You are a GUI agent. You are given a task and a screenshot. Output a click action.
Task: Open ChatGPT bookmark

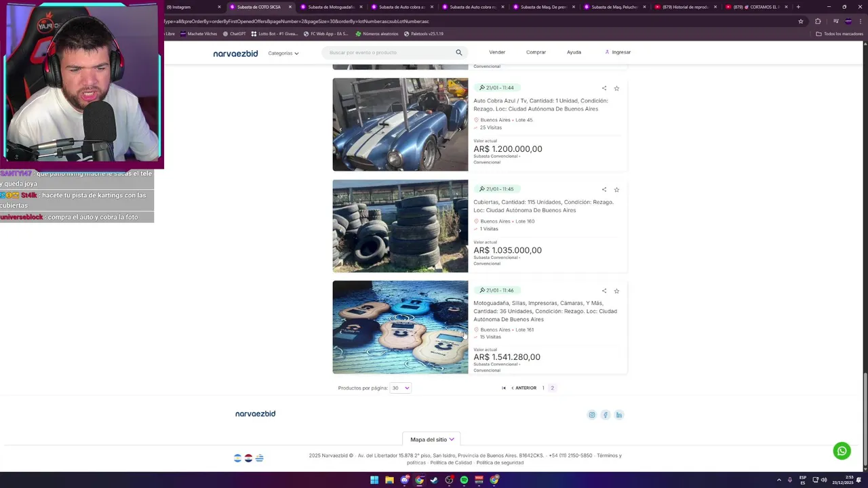[x=234, y=33]
